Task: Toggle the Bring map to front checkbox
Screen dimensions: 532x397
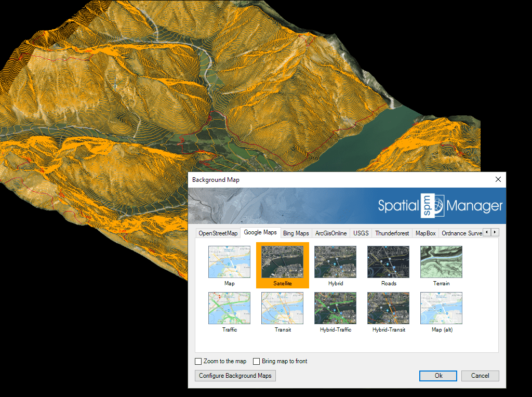Action: (x=257, y=361)
